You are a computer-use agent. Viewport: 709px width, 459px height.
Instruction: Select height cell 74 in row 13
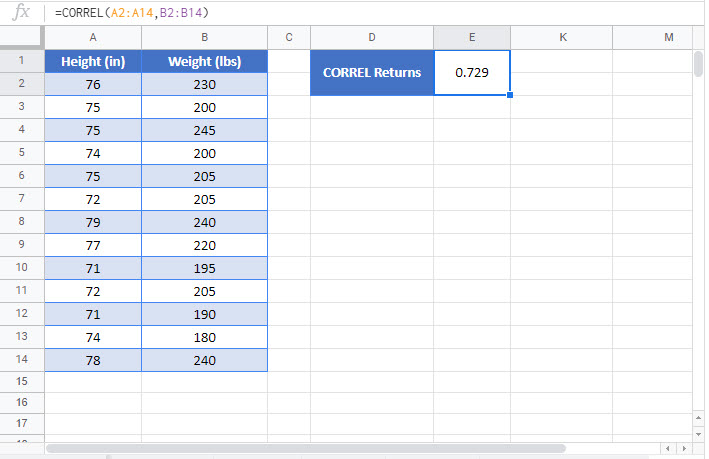coord(93,337)
